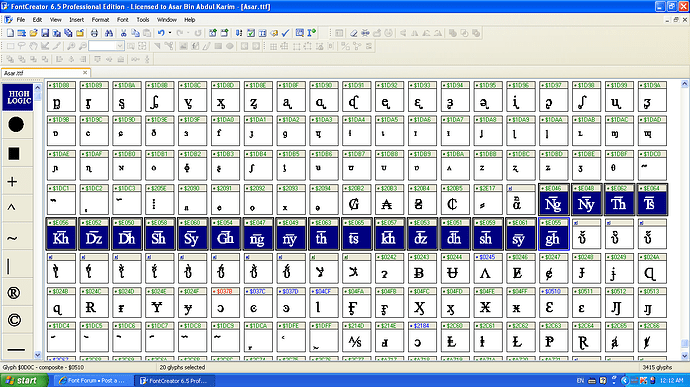Open the Font menu

coord(122,20)
